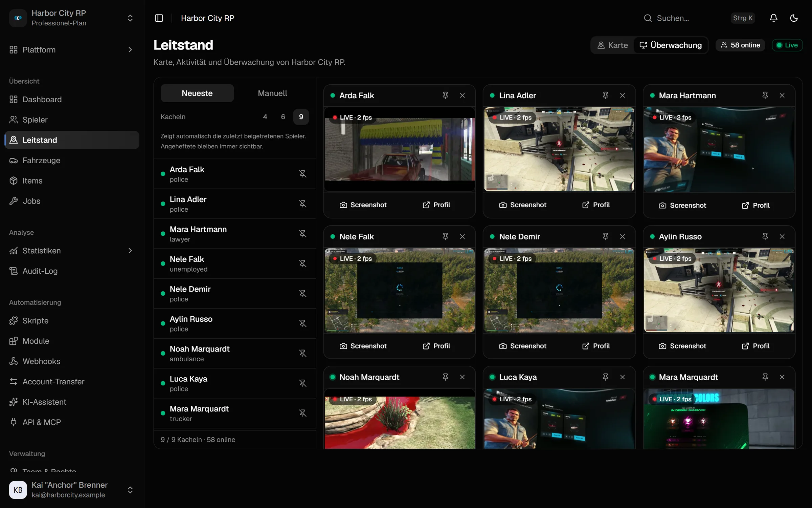
Task: Set tile count to 6
Action: [x=283, y=117]
